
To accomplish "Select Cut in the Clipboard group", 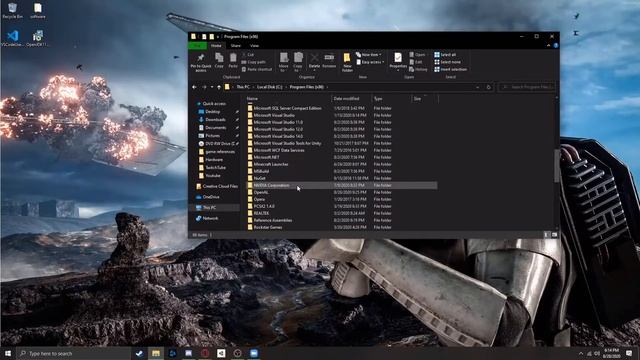I will [x=248, y=54].
